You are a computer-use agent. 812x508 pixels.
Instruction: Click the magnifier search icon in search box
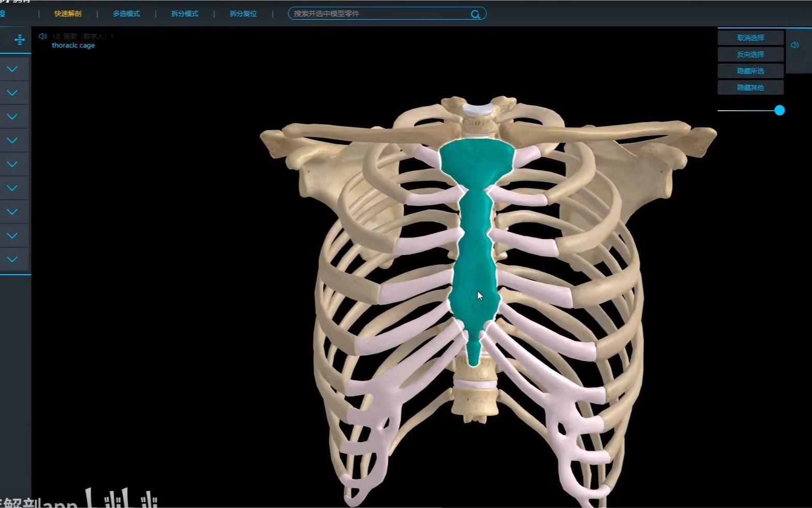pyautogui.click(x=476, y=14)
